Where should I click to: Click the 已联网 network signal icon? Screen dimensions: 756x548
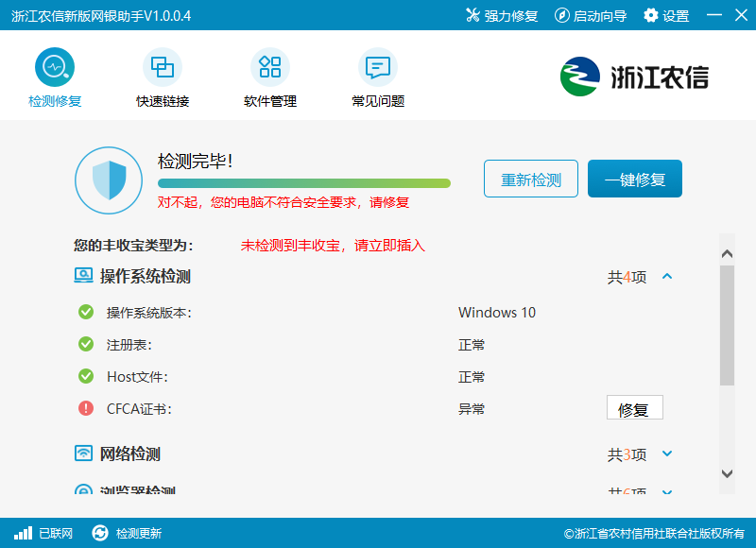23,533
